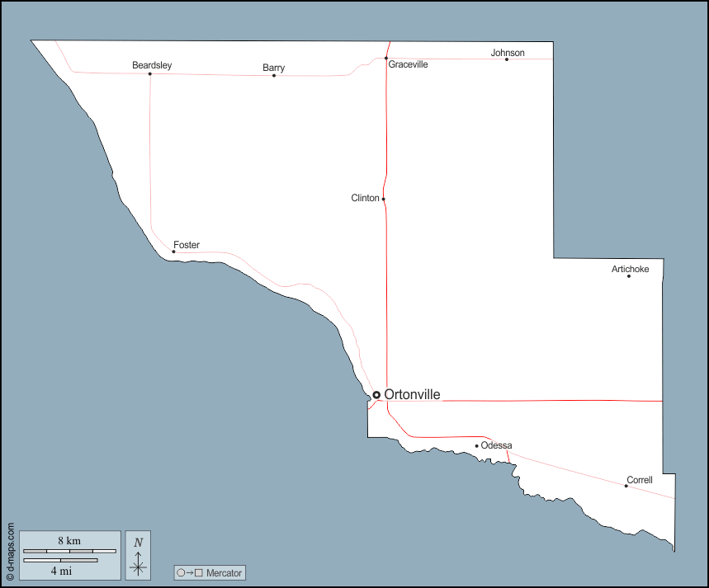The height and width of the screenshot is (588, 709).
Task: Click the circle-to-square projection symbol
Action: click(x=190, y=572)
